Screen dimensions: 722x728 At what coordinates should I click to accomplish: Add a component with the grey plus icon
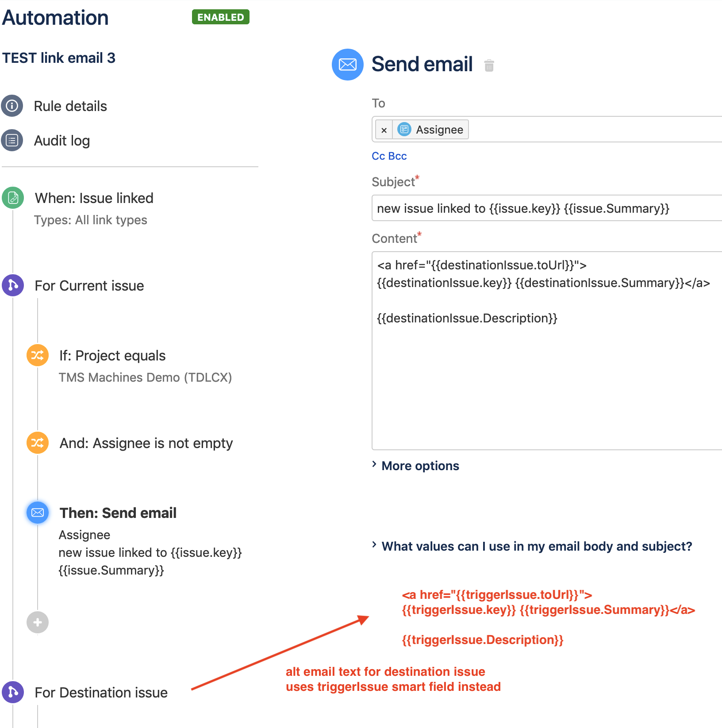(x=38, y=622)
